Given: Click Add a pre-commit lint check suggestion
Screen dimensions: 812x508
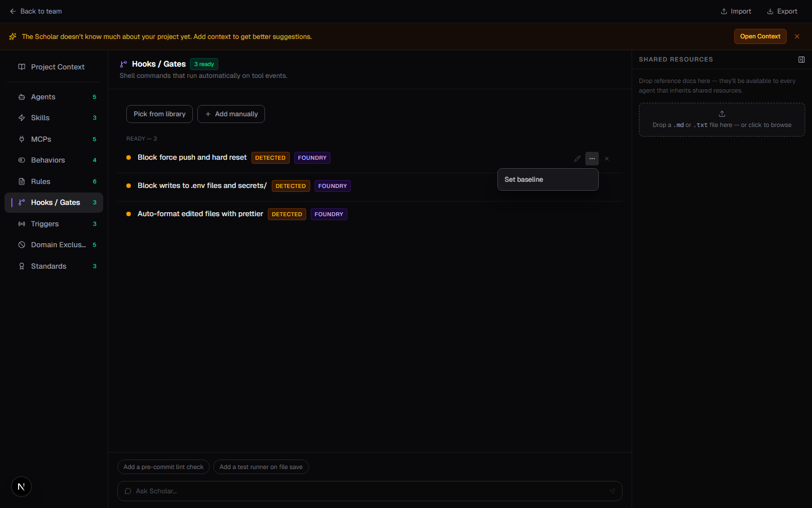Looking at the screenshot, I should [164, 467].
